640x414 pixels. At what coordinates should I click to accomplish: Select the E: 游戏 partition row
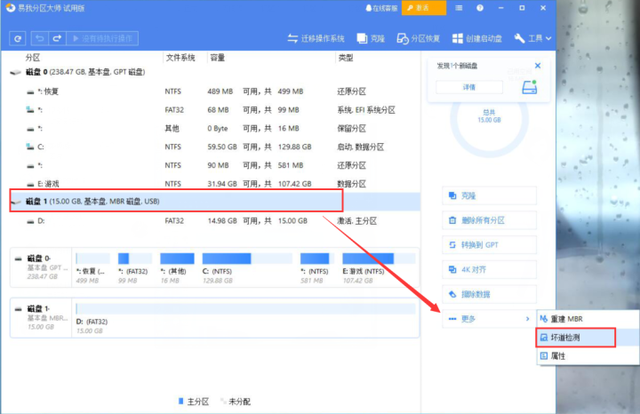coord(60,182)
